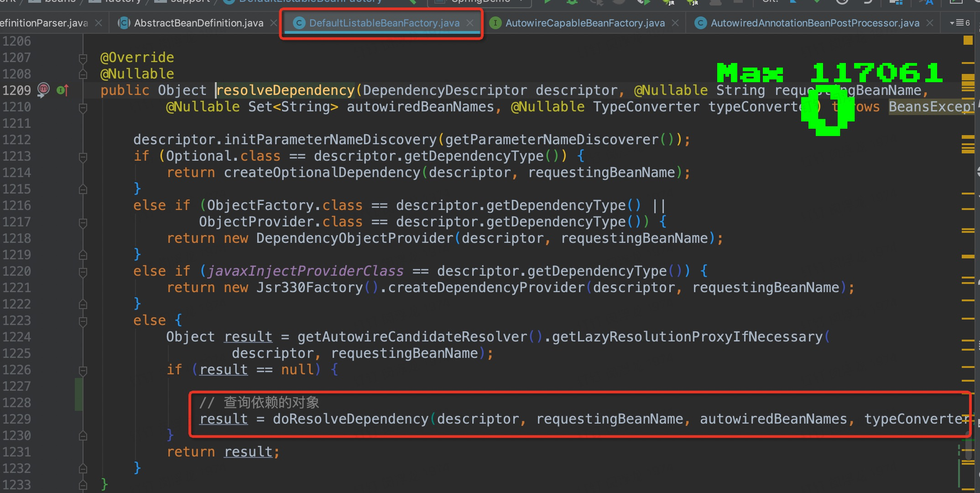The height and width of the screenshot is (493, 980).
Task: Click initParameterNameDiscovery on line 1212
Action: [x=330, y=140]
